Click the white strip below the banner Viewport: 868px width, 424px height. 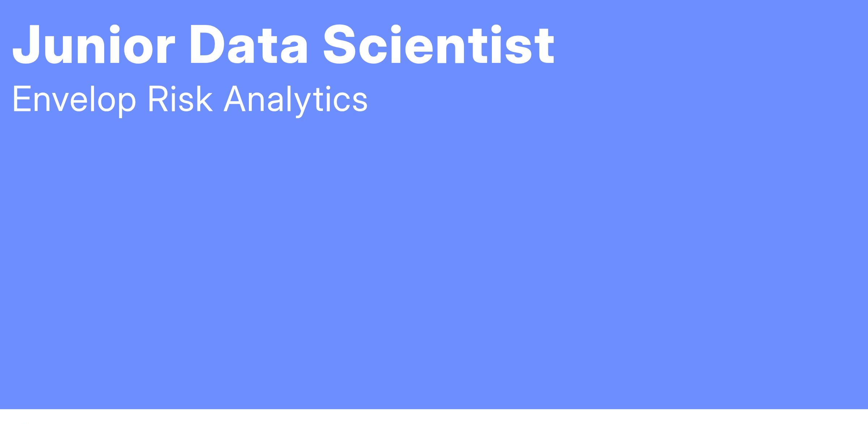coord(434,417)
